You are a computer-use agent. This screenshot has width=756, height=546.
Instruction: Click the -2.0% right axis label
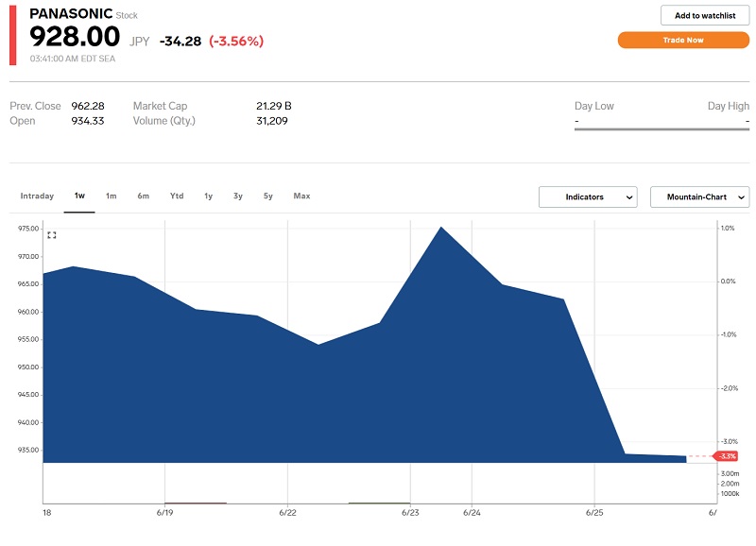point(729,388)
